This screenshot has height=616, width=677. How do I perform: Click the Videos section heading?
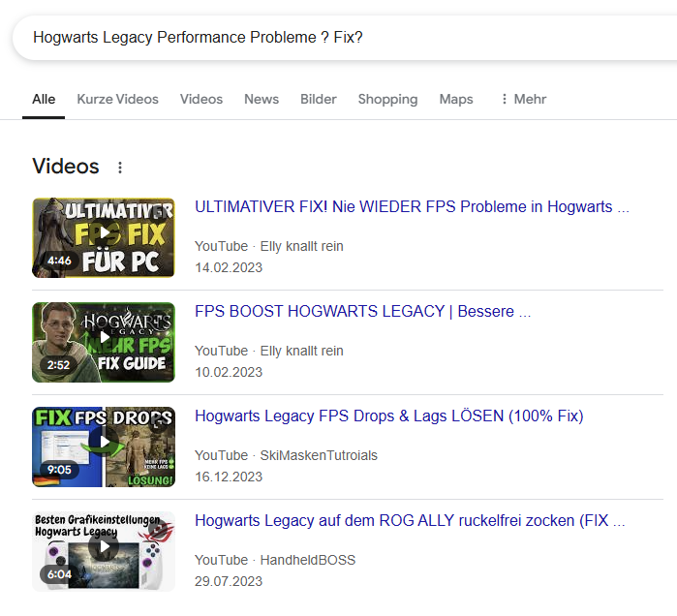[x=66, y=167]
